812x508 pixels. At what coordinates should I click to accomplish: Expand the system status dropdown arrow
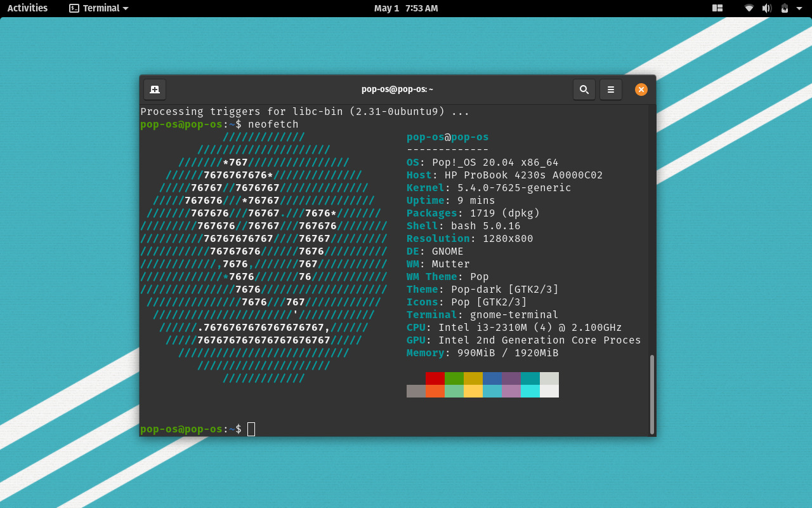pyautogui.click(x=797, y=8)
